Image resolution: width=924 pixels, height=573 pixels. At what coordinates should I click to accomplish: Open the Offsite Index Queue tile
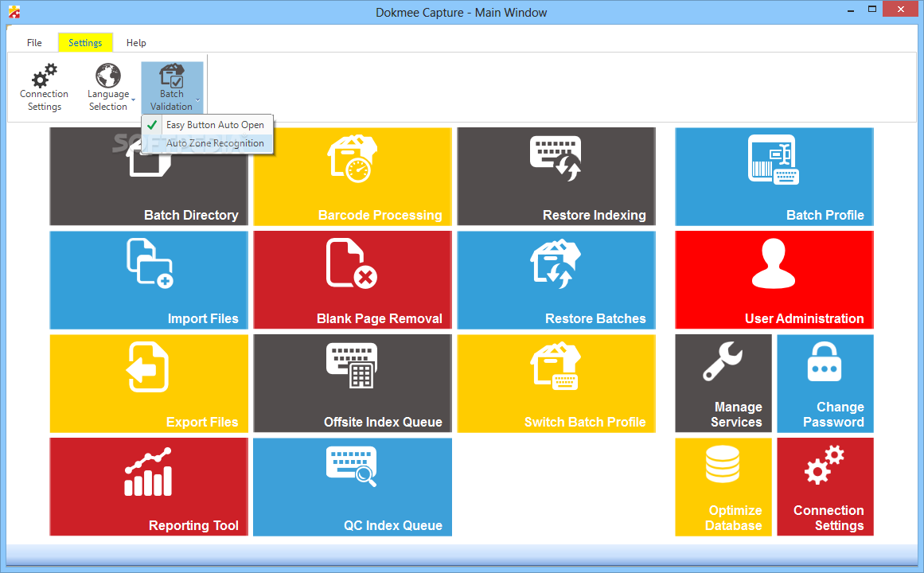coord(353,384)
